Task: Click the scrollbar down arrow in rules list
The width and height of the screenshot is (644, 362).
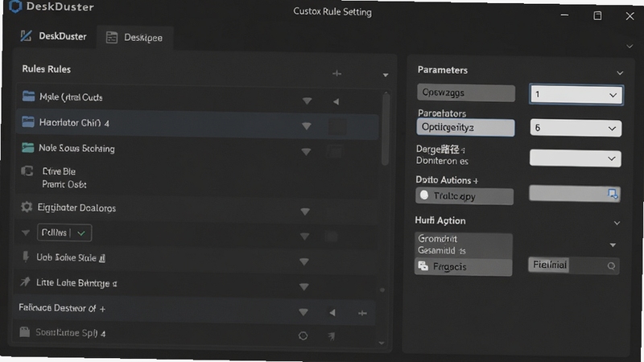Action: coord(382,343)
